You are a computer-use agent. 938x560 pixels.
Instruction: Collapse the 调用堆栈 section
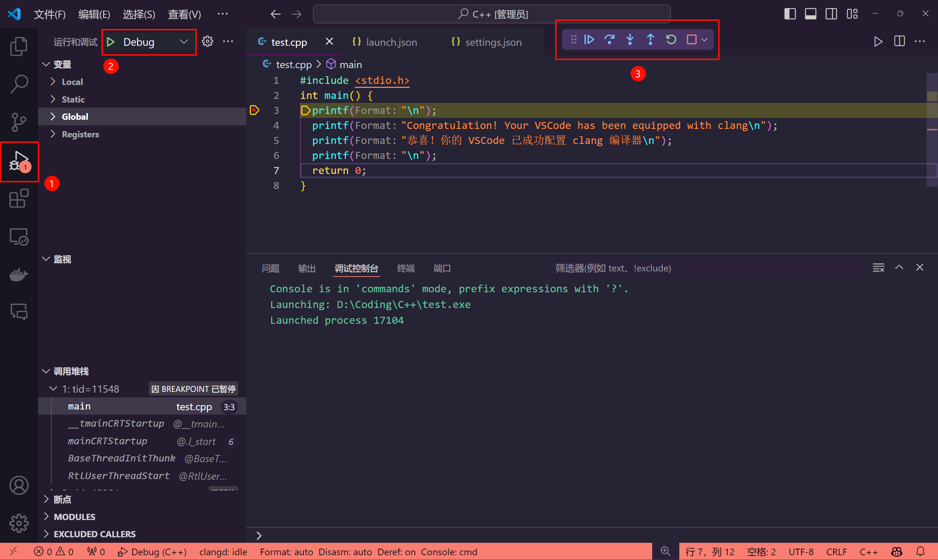coord(142,371)
